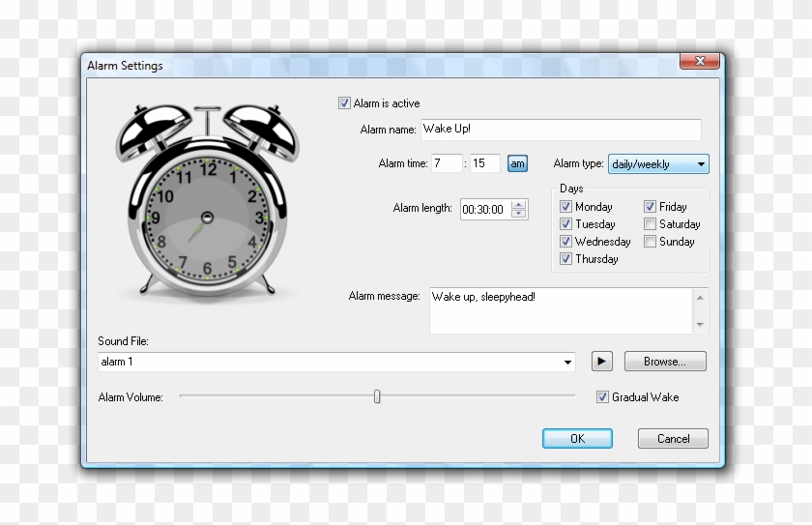Screen dimensions: 812x525
Task: Click the message box scroll-down arrow
Action: (700, 325)
